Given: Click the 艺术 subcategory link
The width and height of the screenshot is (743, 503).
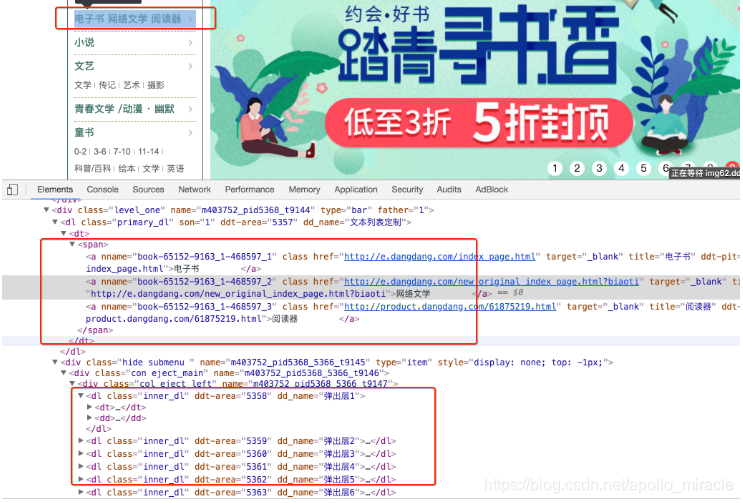Looking at the screenshot, I should (x=132, y=85).
